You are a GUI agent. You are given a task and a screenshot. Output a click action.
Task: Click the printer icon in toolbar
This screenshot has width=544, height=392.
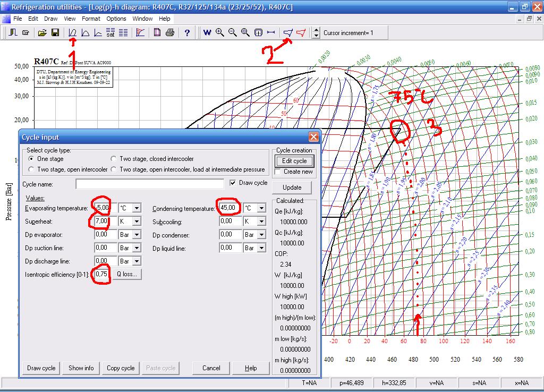pyautogui.click(x=170, y=33)
